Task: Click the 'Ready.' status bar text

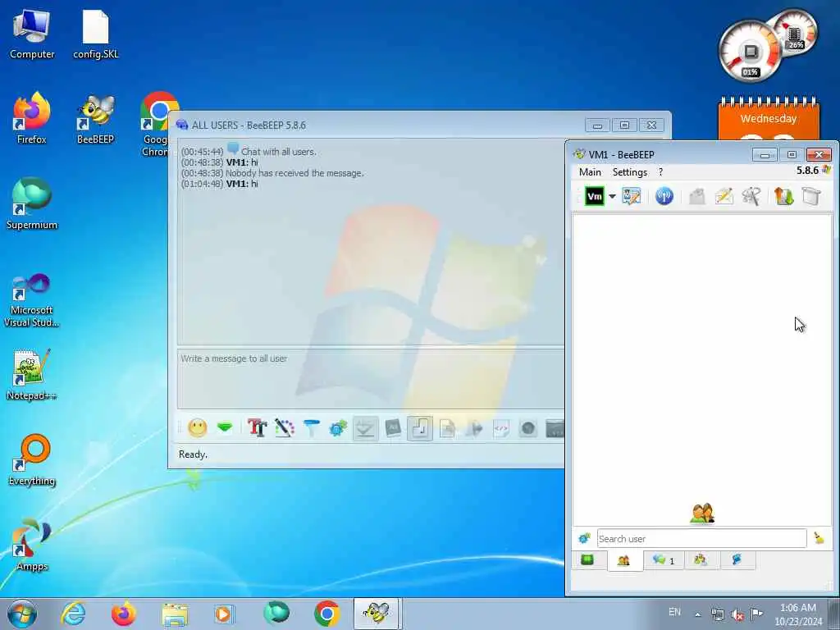Action: pyautogui.click(x=193, y=454)
